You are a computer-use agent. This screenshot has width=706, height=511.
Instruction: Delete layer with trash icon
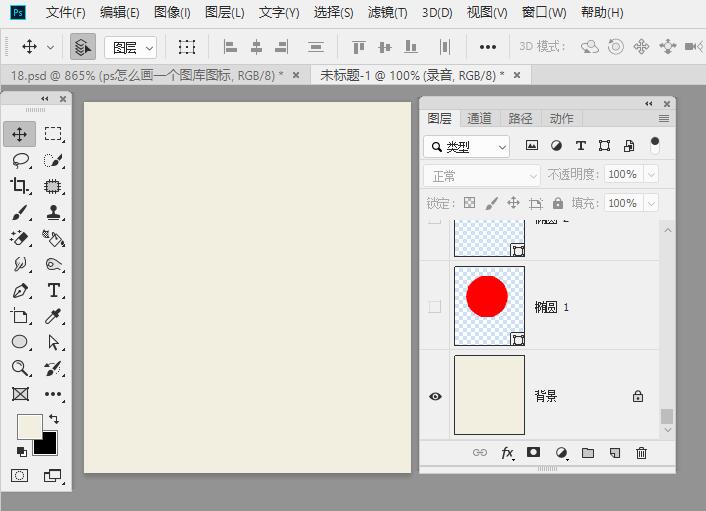coord(641,452)
